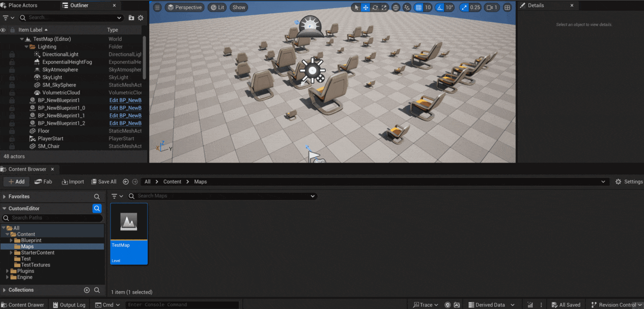Open the Perspective view dropdown
The height and width of the screenshot is (309, 644).
click(186, 7)
